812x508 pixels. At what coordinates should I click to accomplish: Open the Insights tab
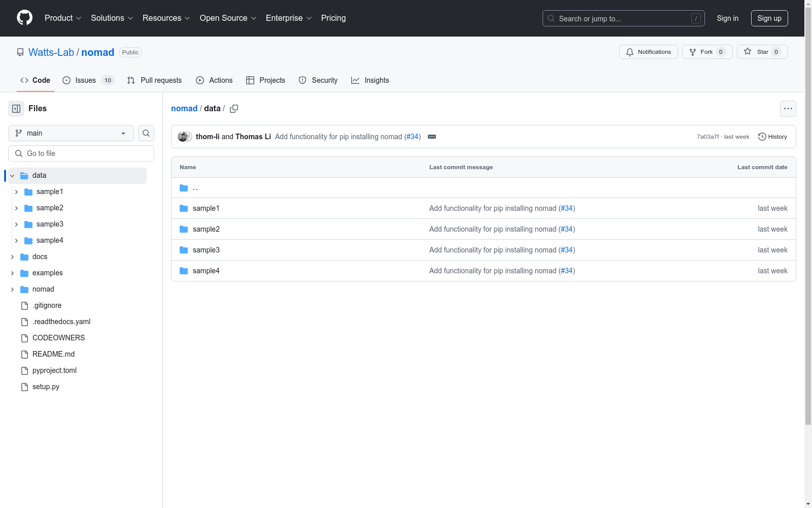click(x=370, y=80)
